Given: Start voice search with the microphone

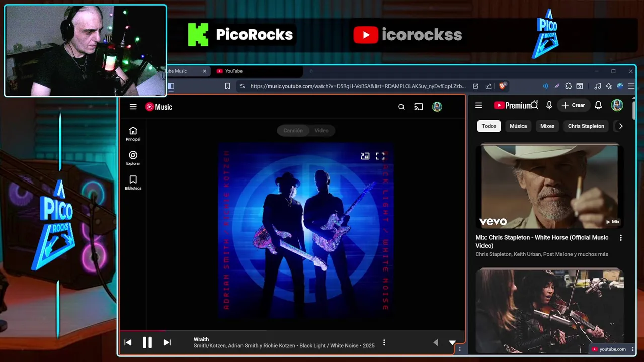Looking at the screenshot, I should (549, 105).
